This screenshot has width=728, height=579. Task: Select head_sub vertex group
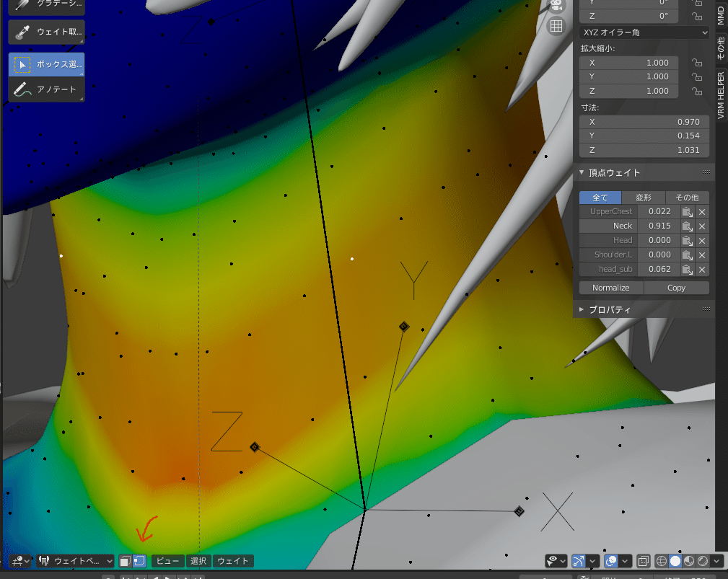tap(608, 269)
